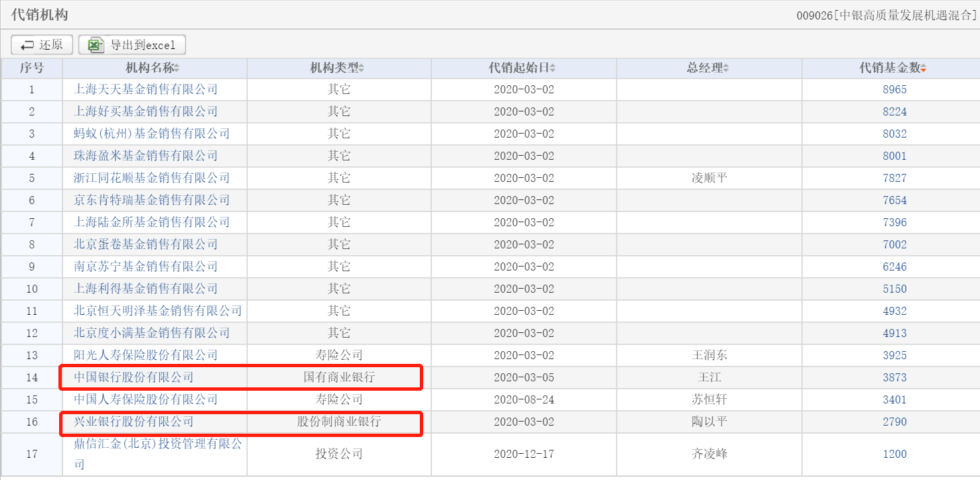Export table via 导出到excel button

[132, 45]
